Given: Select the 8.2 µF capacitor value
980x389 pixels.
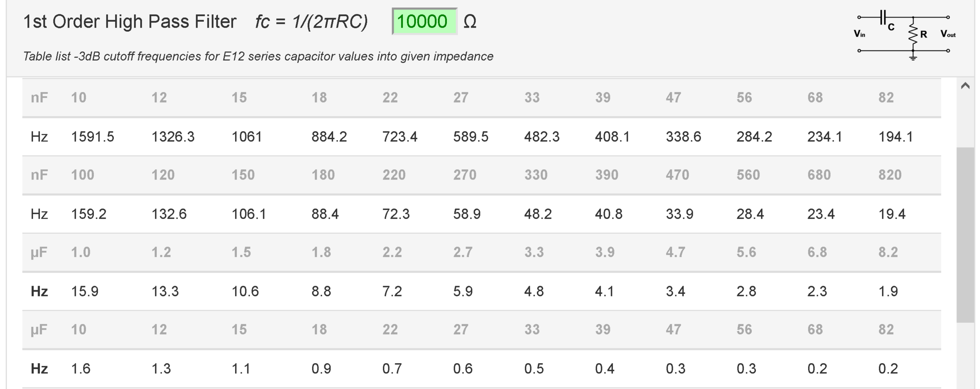Looking at the screenshot, I should pos(888,252).
